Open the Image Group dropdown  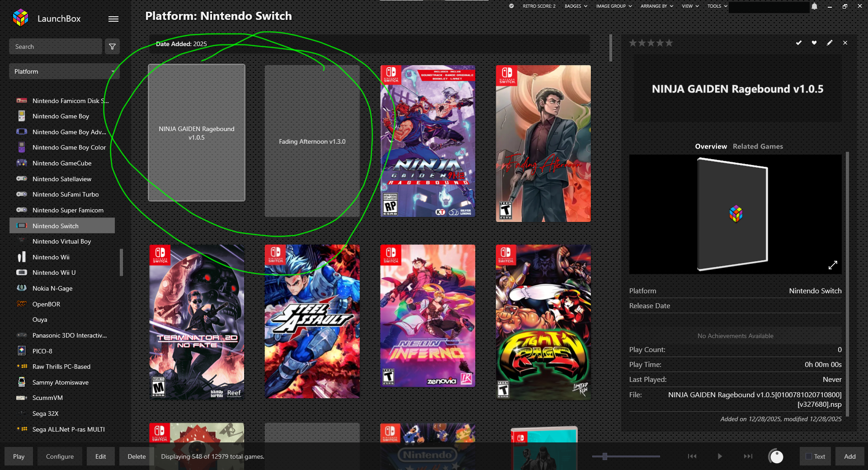(613, 6)
